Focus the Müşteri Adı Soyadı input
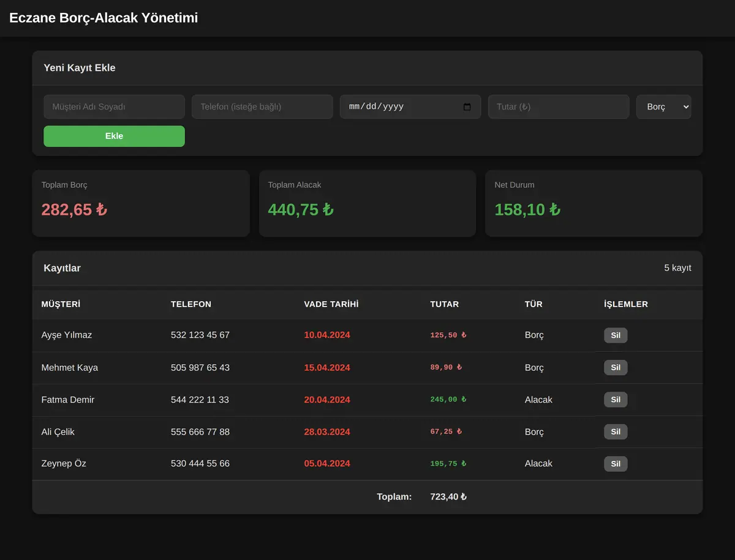Image resolution: width=735 pixels, height=560 pixels. (x=114, y=106)
